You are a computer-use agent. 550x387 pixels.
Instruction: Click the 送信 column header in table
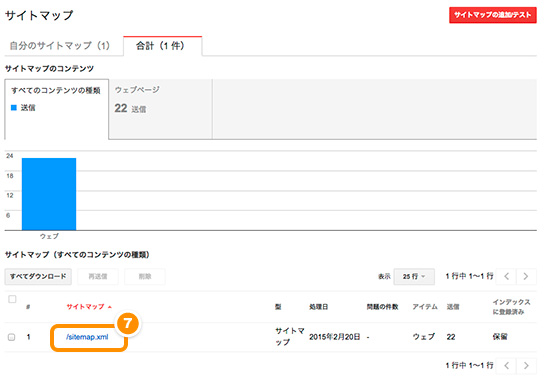click(453, 307)
